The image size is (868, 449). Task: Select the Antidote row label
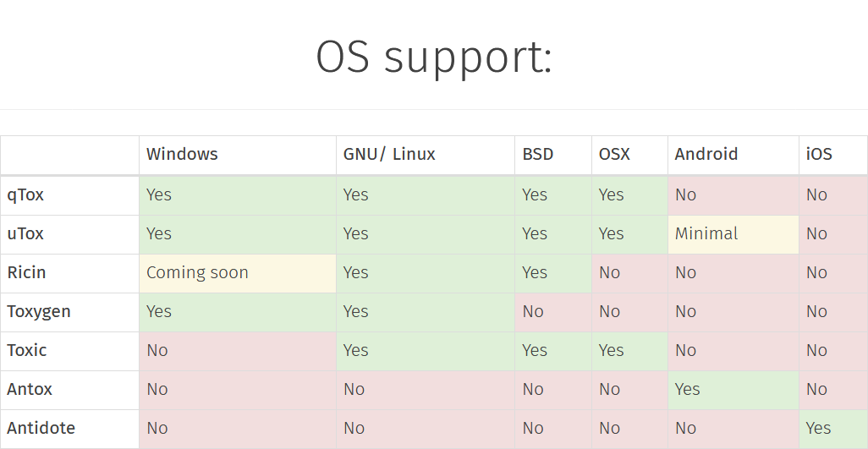[x=41, y=429]
